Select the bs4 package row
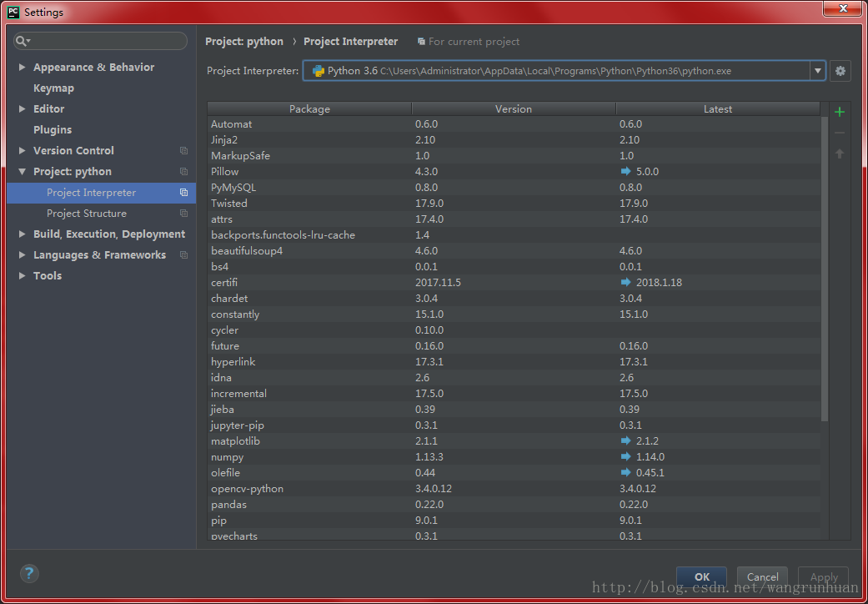This screenshot has width=868, height=604. pos(514,267)
